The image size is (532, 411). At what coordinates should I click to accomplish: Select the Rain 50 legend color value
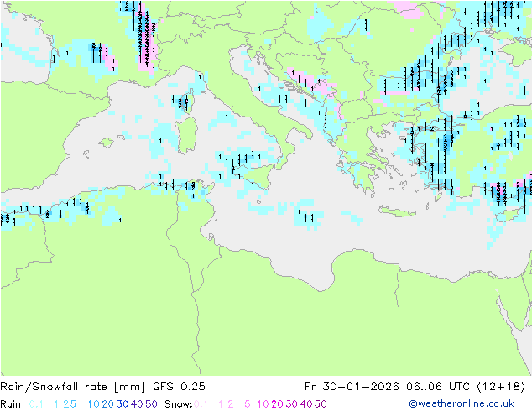pyautogui.click(x=151, y=404)
